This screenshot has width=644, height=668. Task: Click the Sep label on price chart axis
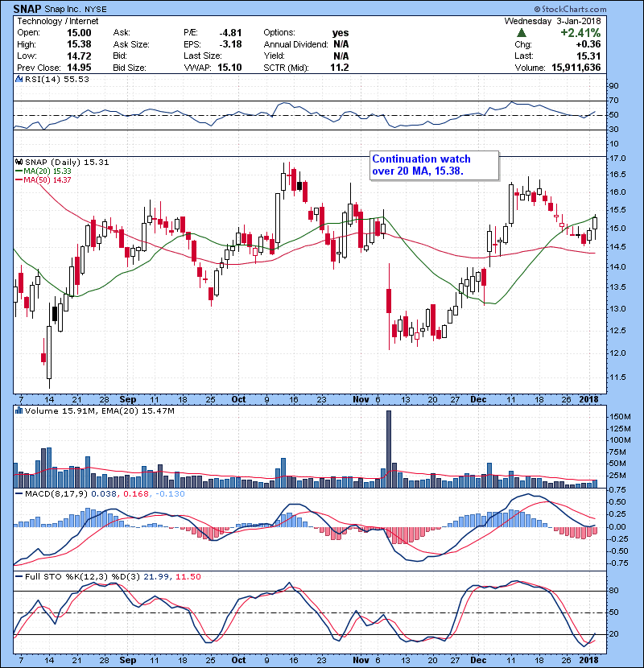[128, 400]
